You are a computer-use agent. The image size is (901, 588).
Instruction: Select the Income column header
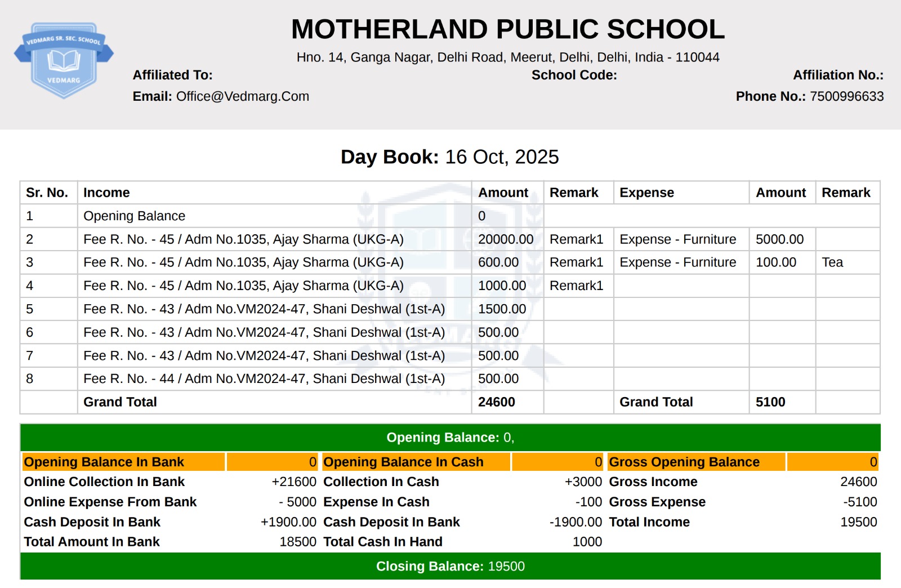point(106,192)
